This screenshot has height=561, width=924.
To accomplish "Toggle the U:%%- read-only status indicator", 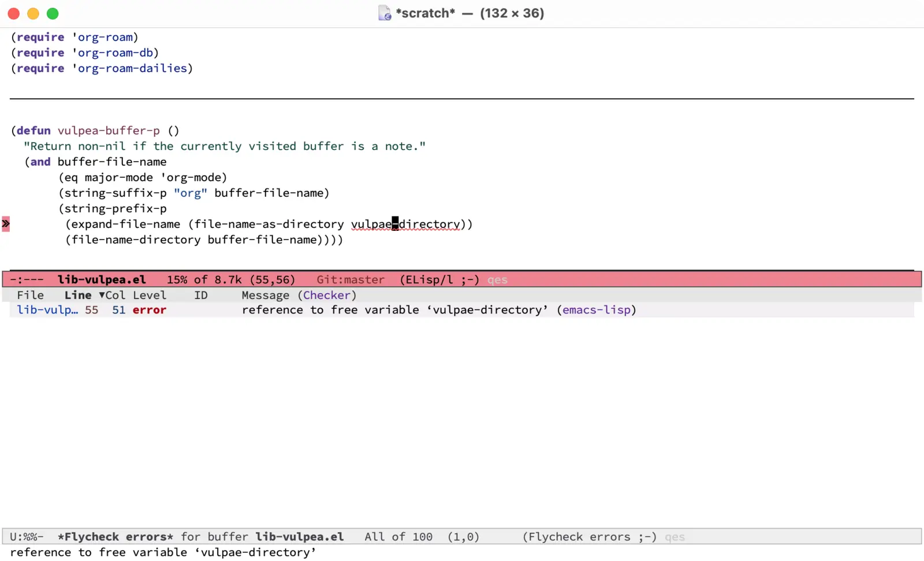I will click(27, 537).
